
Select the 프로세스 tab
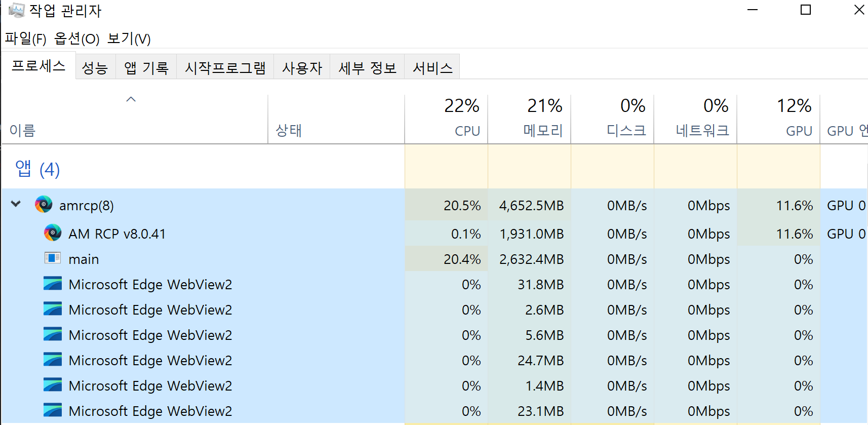(38, 65)
